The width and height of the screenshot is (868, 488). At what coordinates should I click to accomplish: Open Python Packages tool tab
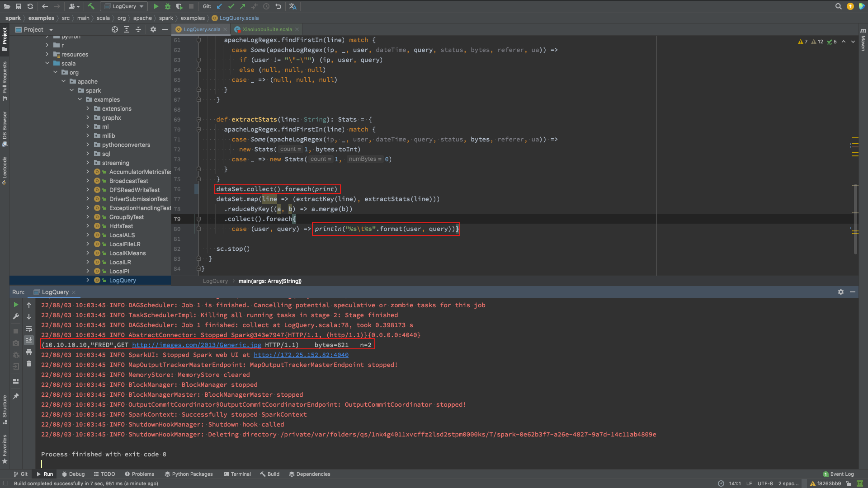[189, 474]
